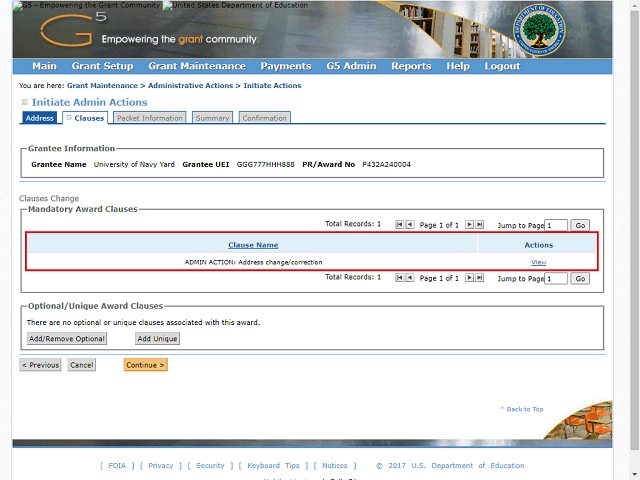Click Initiate Actions breadcrumb link
The width and height of the screenshot is (640, 480).
click(272, 86)
